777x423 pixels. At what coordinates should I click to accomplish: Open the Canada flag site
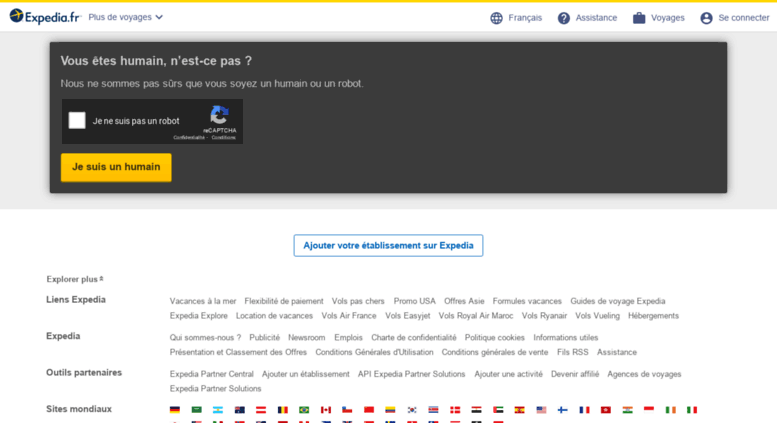pyautogui.click(x=326, y=410)
